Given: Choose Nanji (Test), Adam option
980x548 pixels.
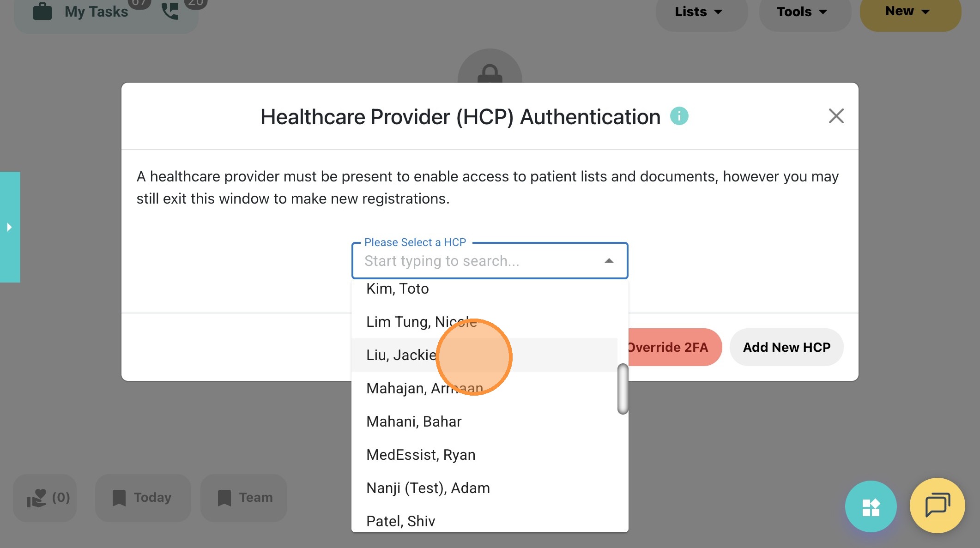Looking at the screenshot, I should pyautogui.click(x=428, y=488).
